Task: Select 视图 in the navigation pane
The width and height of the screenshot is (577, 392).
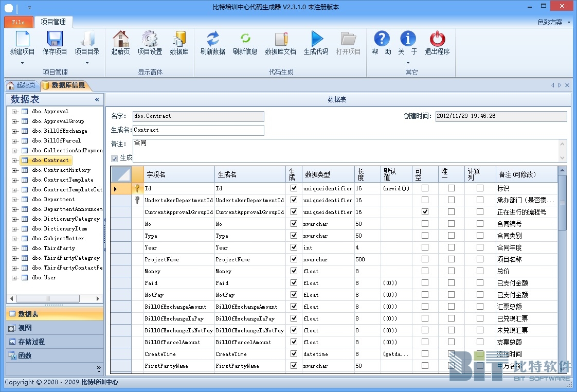Action: click(25, 328)
